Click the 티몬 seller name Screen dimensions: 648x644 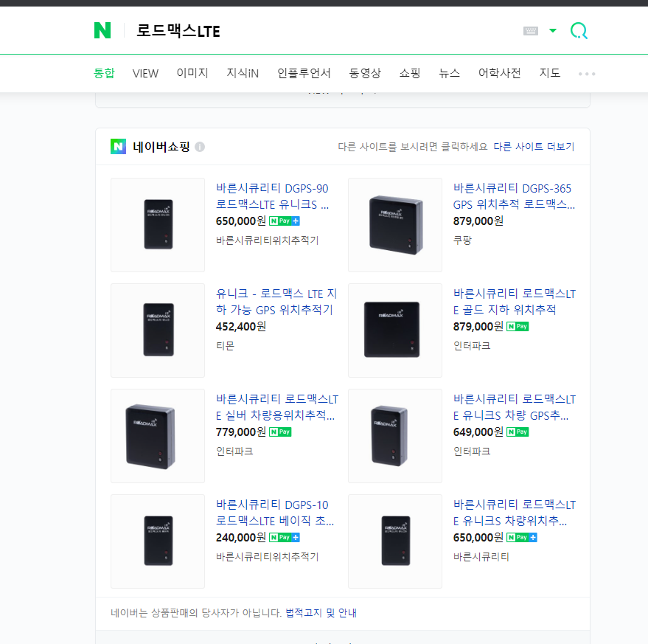(x=225, y=345)
